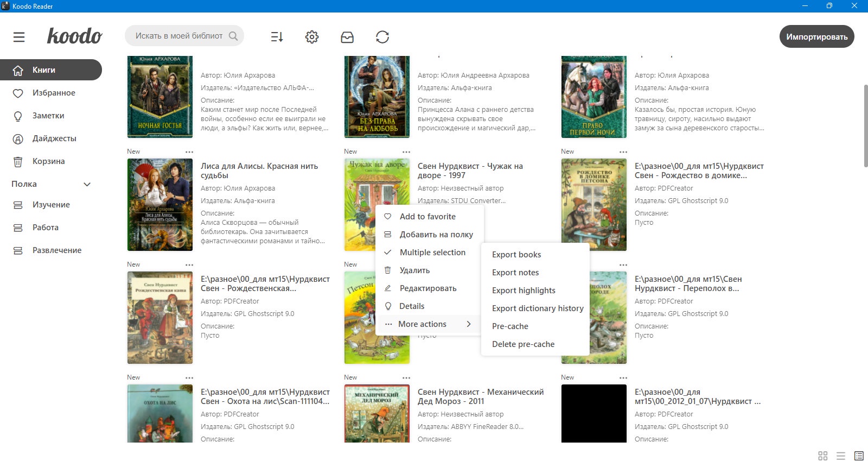Collapse the Полка shelf section

(x=87, y=184)
